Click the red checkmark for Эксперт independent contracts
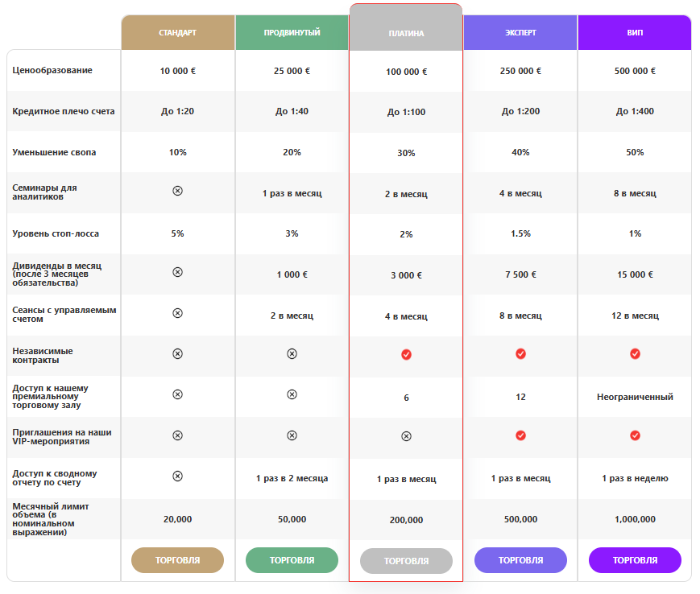 pos(520,353)
